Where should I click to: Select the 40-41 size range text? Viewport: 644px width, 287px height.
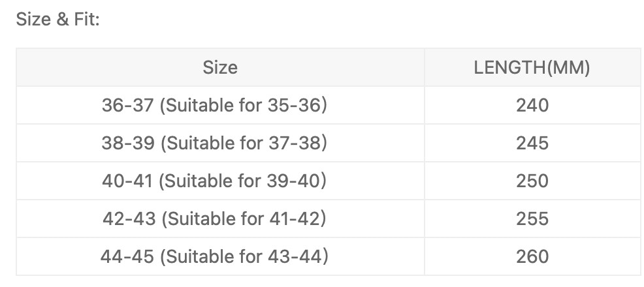[x=127, y=181]
